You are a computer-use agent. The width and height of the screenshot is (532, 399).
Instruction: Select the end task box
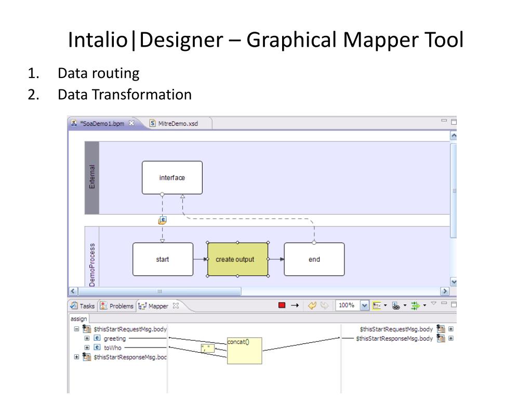[x=314, y=259]
